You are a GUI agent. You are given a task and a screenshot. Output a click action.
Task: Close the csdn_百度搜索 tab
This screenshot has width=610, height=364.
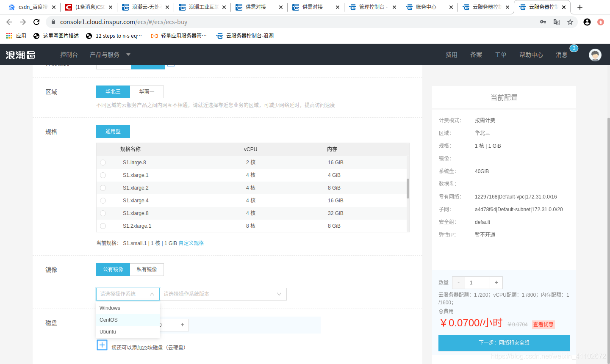point(54,7)
